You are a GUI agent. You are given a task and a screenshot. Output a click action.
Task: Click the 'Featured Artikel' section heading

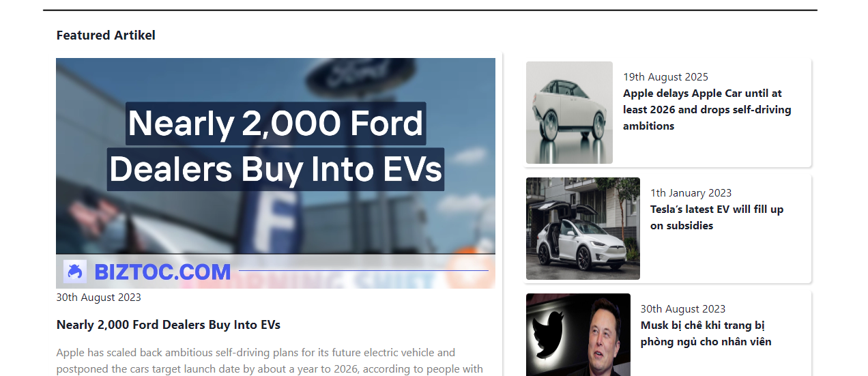pos(106,35)
